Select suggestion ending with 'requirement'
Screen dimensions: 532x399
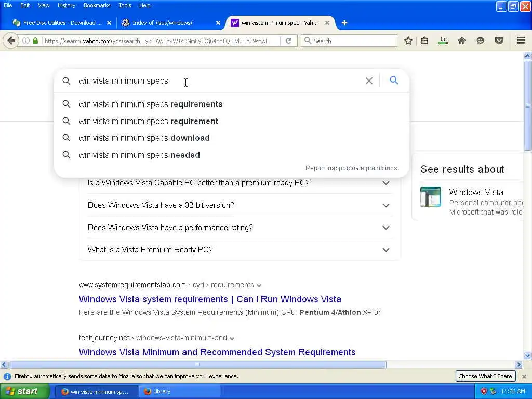tap(231, 121)
